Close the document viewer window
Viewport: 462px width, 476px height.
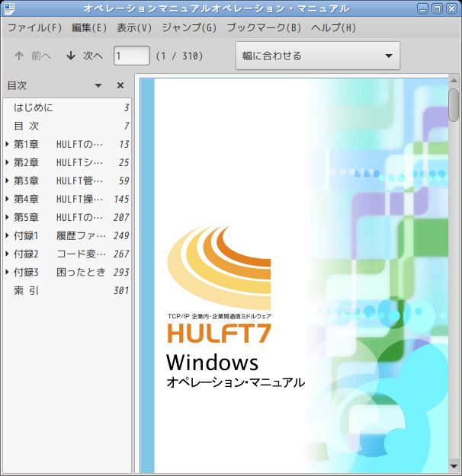pos(451,9)
